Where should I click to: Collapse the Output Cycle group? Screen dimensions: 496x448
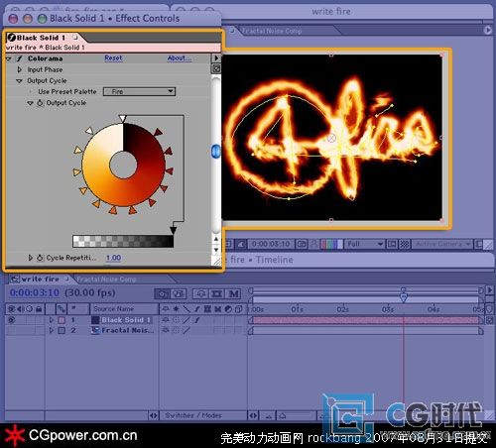point(20,81)
